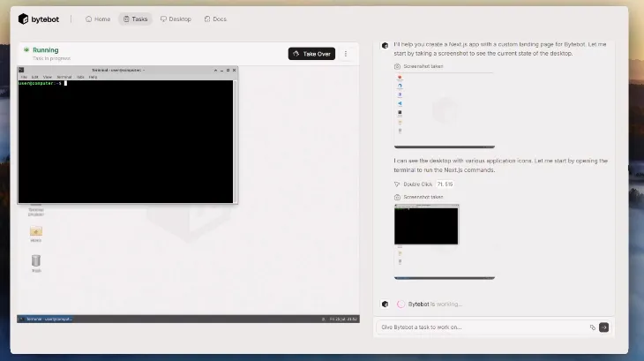
Task: Open the second screenshot thumbnail showing the terminal
Action: tap(445, 242)
